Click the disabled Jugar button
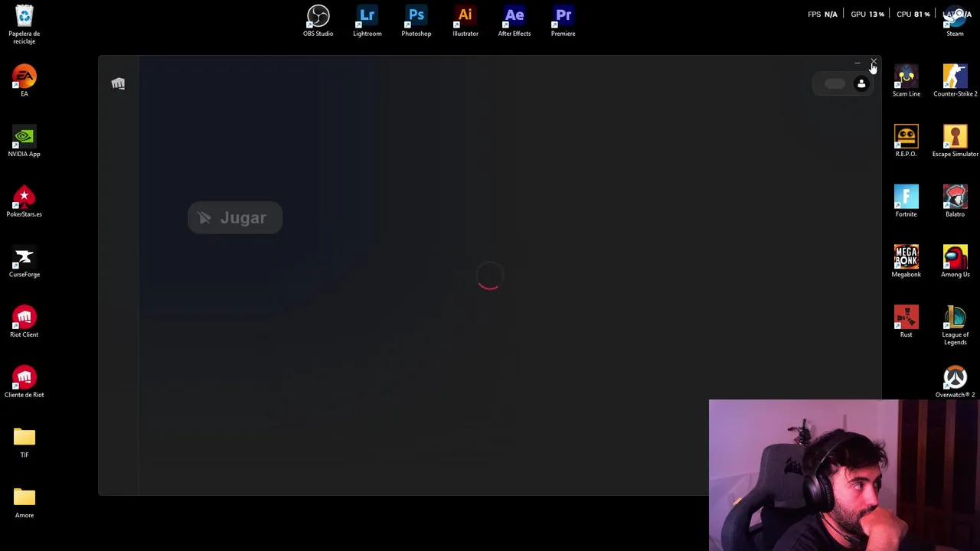Viewport: 980px width, 551px height. point(235,218)
